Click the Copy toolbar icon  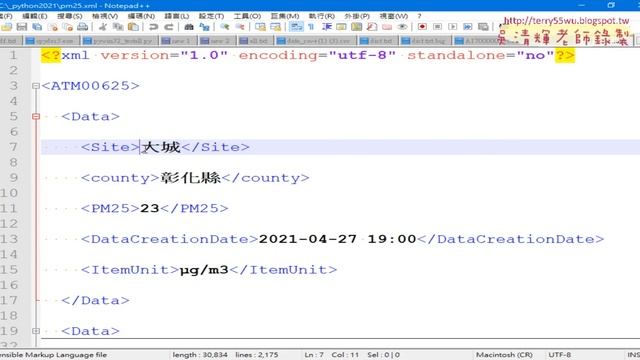click(118, 27)
